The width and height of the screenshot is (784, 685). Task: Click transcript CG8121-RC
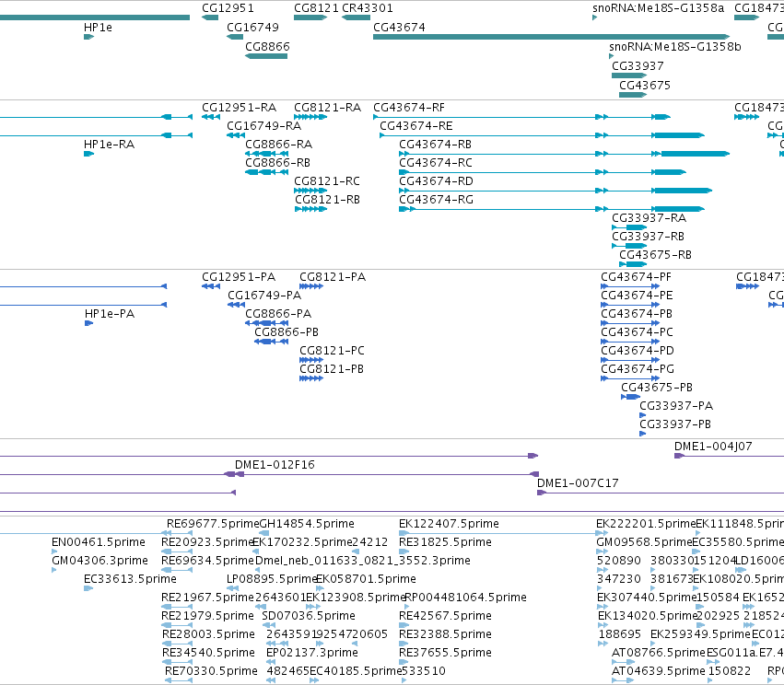point(326,181)
